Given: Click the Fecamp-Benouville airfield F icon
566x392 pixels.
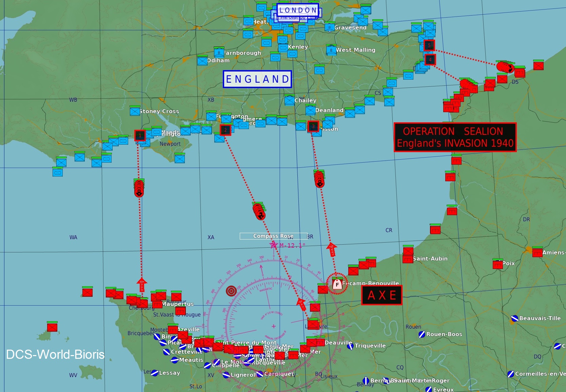Looking at the screenshot, I should pos(337,284).
